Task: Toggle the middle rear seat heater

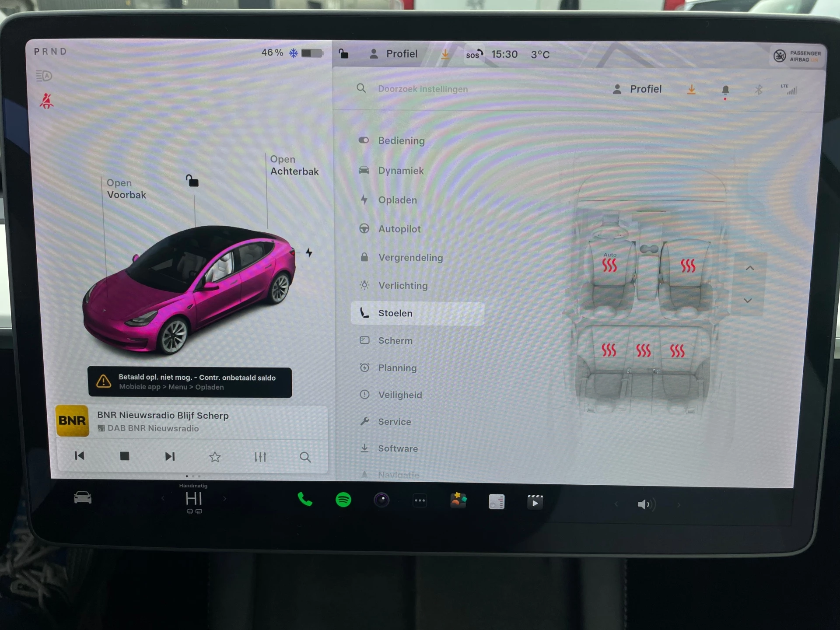Action: (643, 350)
